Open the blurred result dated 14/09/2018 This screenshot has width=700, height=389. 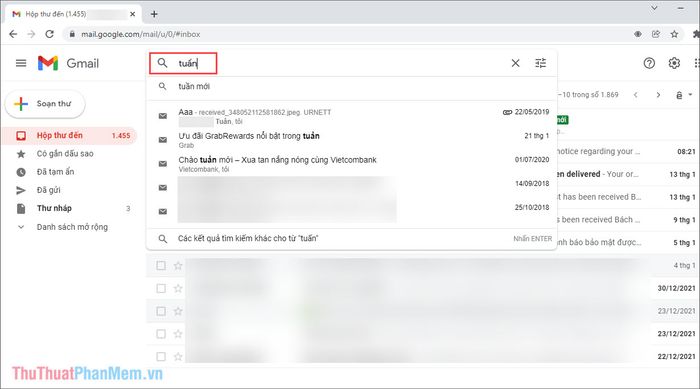point(351,188)
